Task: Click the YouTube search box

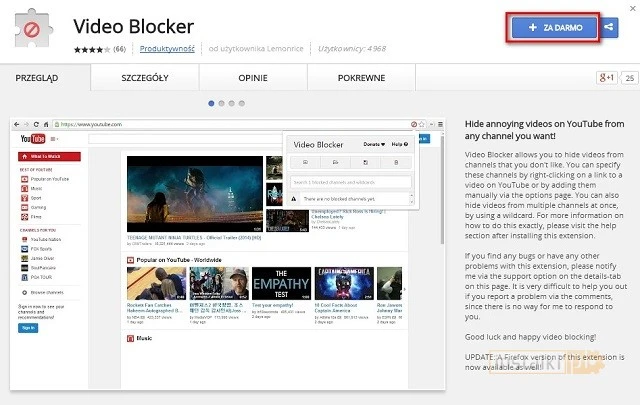Action: point(186,139)
